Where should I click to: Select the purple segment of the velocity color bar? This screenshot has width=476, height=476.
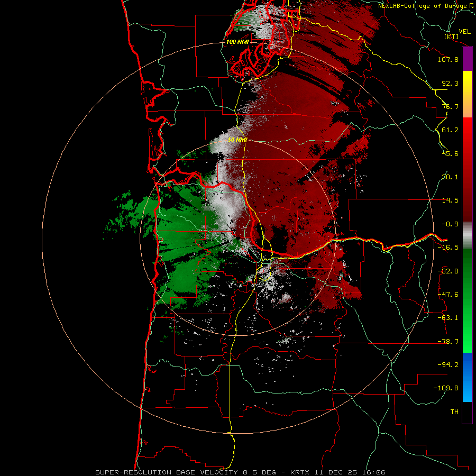pos(467,59)
